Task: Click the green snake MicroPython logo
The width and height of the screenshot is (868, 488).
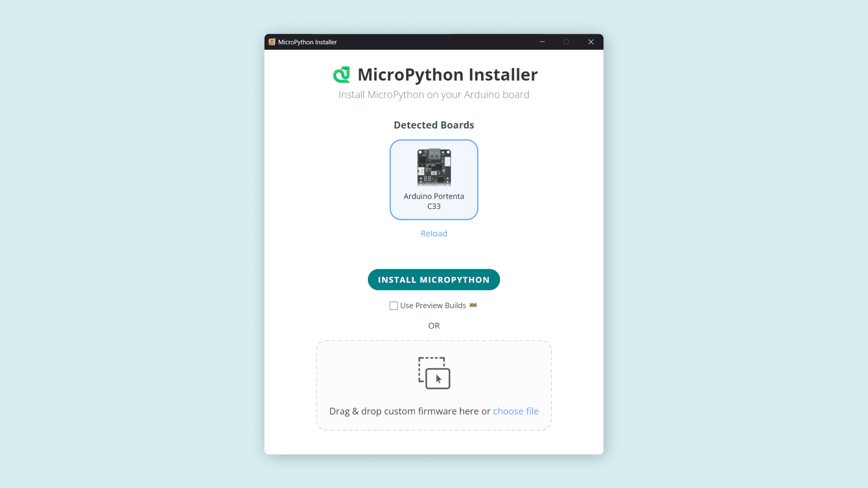Action: pyautogui.click(x=341, y=74)
